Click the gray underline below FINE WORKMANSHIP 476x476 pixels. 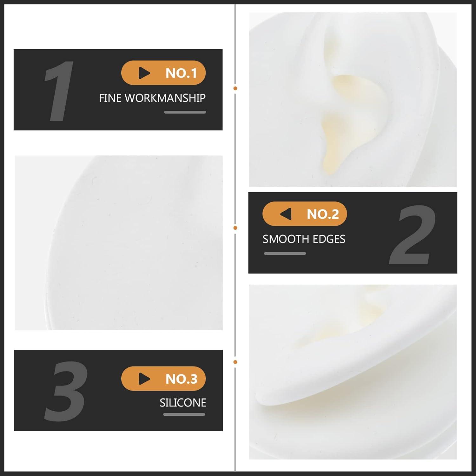coord(185,112)
